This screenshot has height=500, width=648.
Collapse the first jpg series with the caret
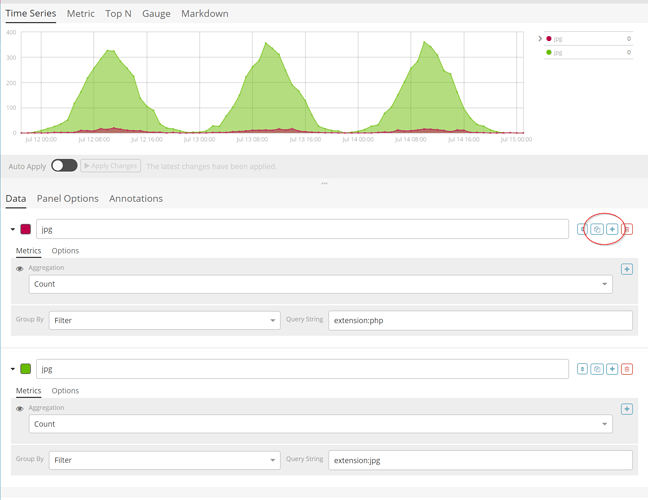tap(13, 229)
